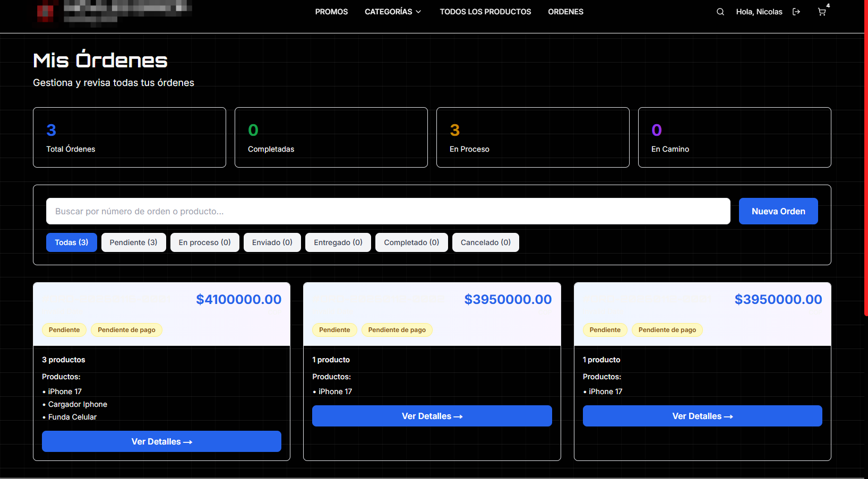Viewport: 868px width, 479px height.
Task: Click the Nueva Orden button
Action: 778,211
